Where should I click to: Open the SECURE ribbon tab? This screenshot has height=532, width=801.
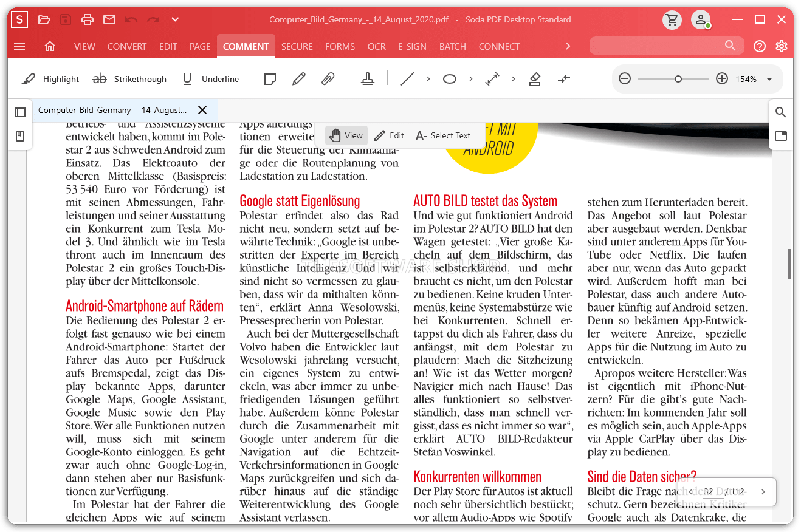coord(297,46)
